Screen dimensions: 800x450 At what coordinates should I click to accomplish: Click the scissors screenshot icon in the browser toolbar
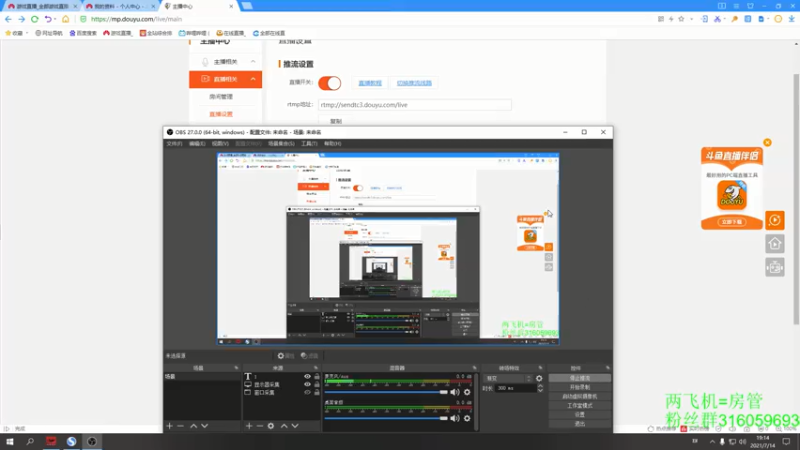click(717, 19)
